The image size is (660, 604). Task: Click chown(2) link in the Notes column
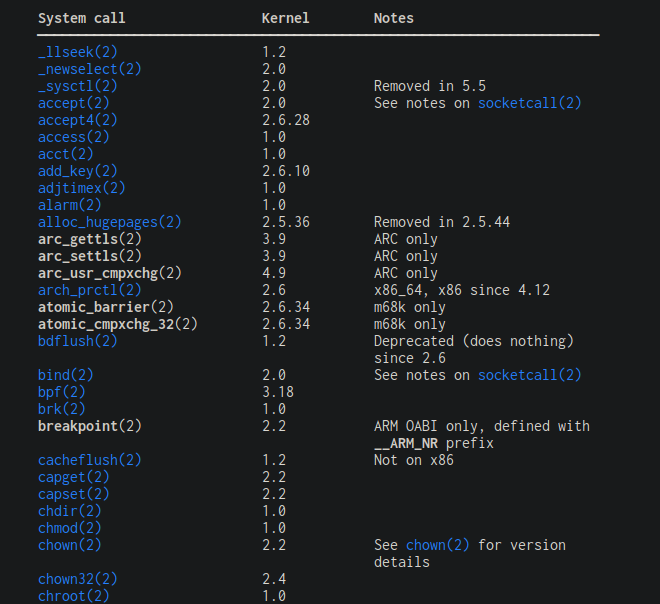(437, 545)
